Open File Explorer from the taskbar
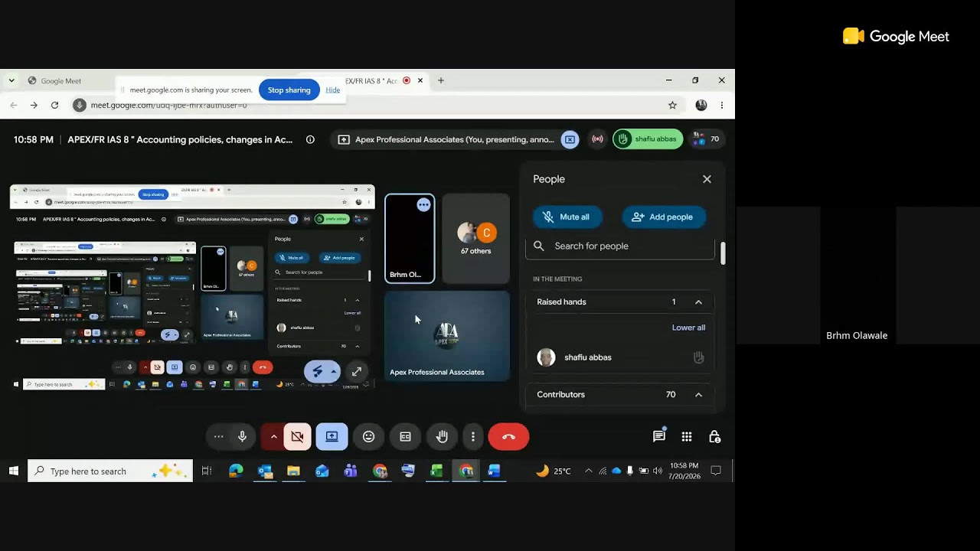This screenshot has height=551, width=980. [293, 471]
